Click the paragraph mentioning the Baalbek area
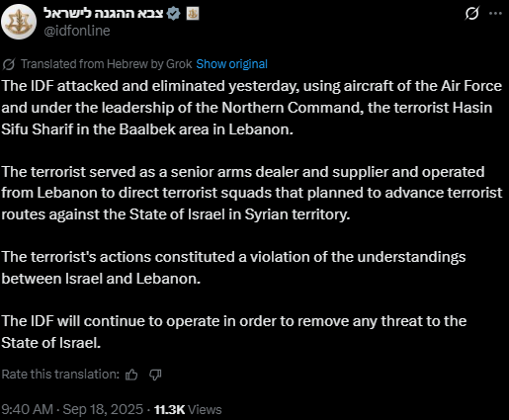Viewport: 509px width, 420px height. click(252, 108)
